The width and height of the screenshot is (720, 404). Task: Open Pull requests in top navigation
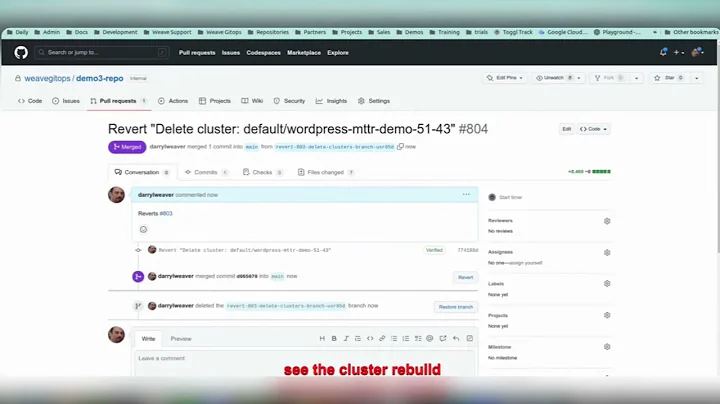[x=197, y=53]
